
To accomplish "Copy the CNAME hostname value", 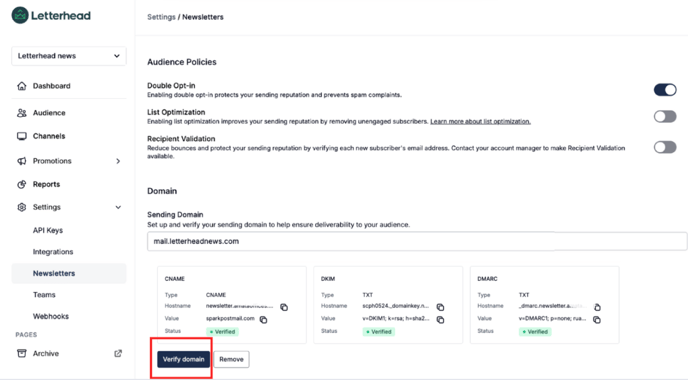I will point(284,307).
